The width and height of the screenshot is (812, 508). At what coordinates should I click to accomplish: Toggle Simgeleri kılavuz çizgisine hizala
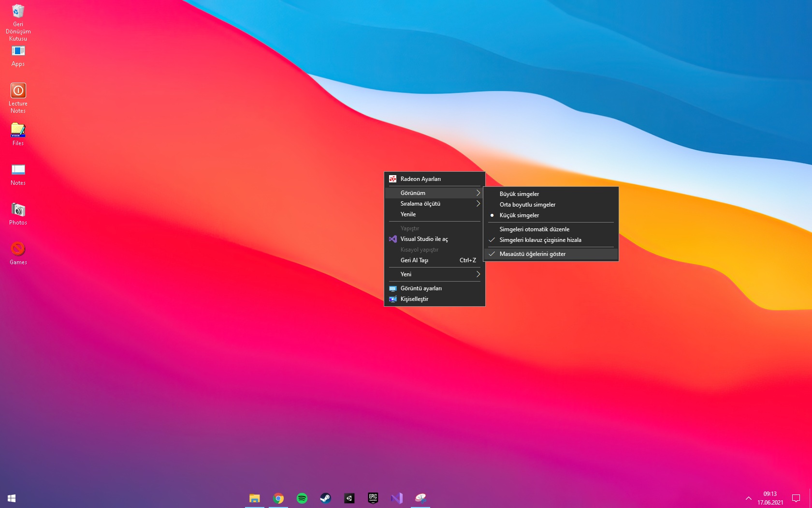point(551,240)
